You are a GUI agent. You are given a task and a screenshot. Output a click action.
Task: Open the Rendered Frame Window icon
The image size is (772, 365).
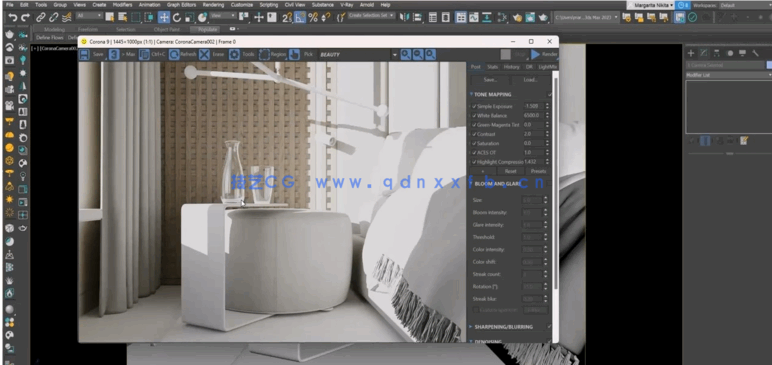pos(530,17)
